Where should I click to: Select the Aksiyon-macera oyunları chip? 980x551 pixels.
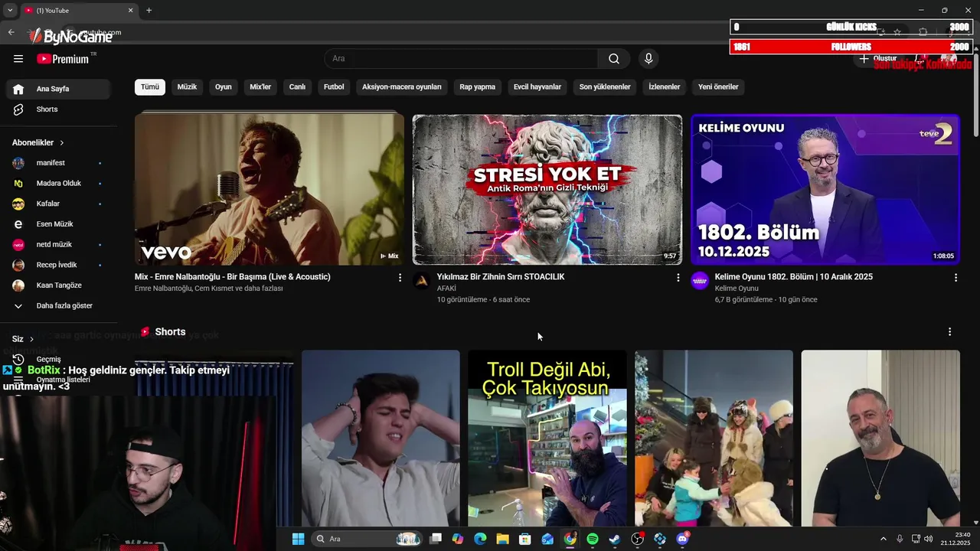tap(402, 87)
